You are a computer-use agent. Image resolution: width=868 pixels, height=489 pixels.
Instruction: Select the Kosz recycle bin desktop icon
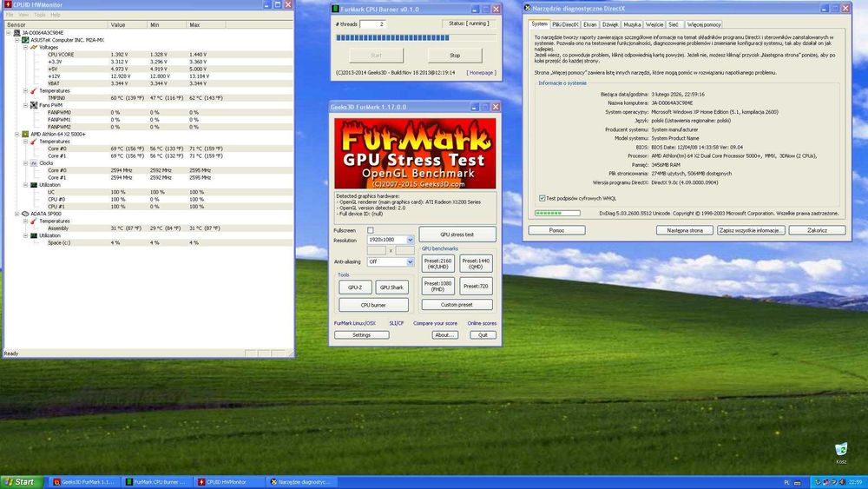(841, 452)
